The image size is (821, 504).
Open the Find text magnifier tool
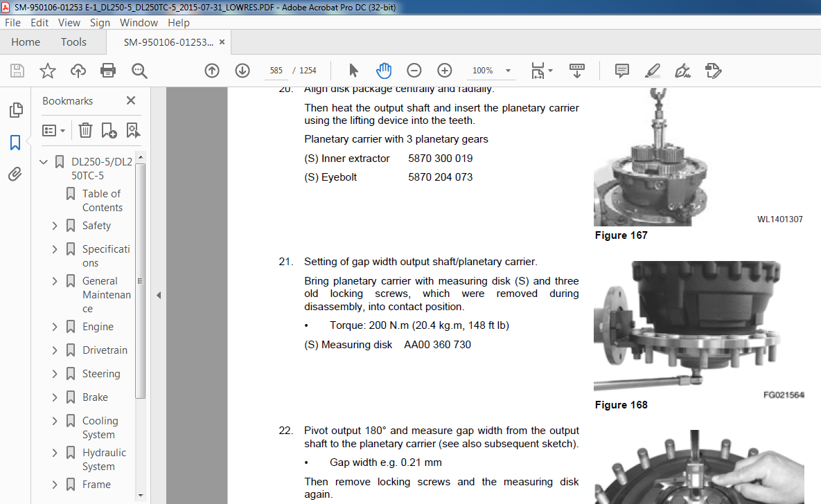pyautogui.click(x=139, y=71)
